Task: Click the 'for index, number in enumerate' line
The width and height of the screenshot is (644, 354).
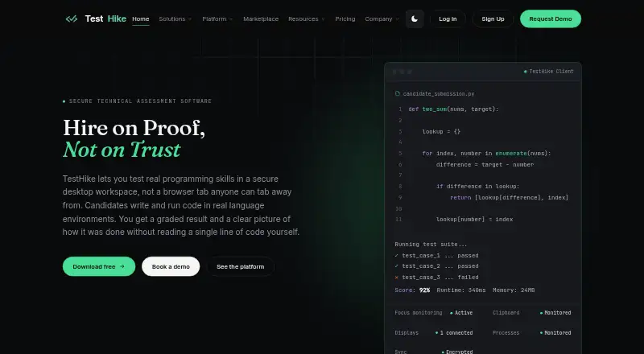Action: (x=487, y=153)
